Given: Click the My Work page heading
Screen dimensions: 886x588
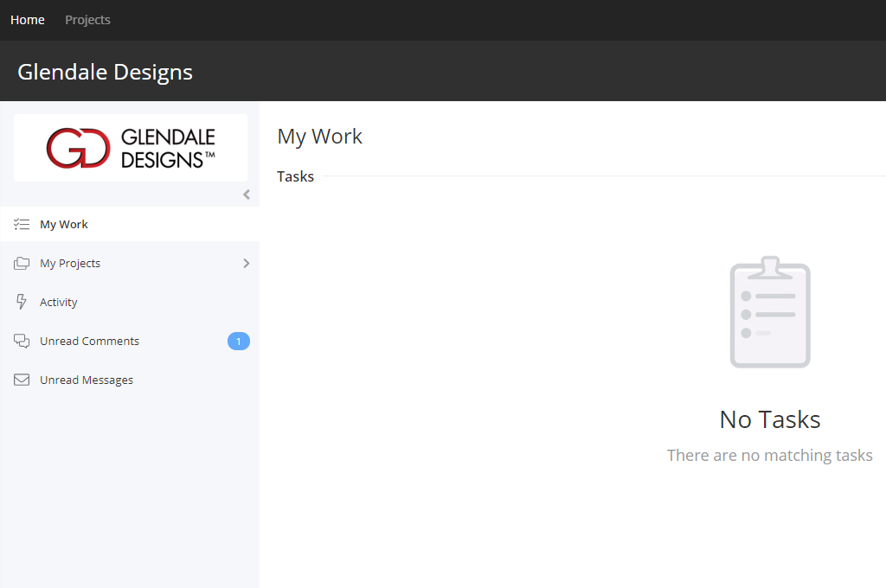Looking at the screenshot, I should (320, 137).
